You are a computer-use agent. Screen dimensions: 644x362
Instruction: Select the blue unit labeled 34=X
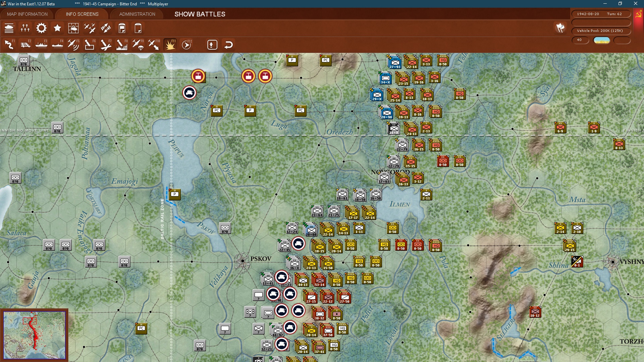tap(385, 78)
